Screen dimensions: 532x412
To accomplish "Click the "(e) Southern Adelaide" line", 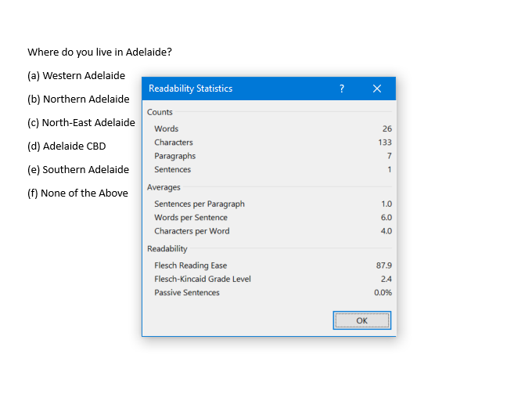I will pos(78,169).
